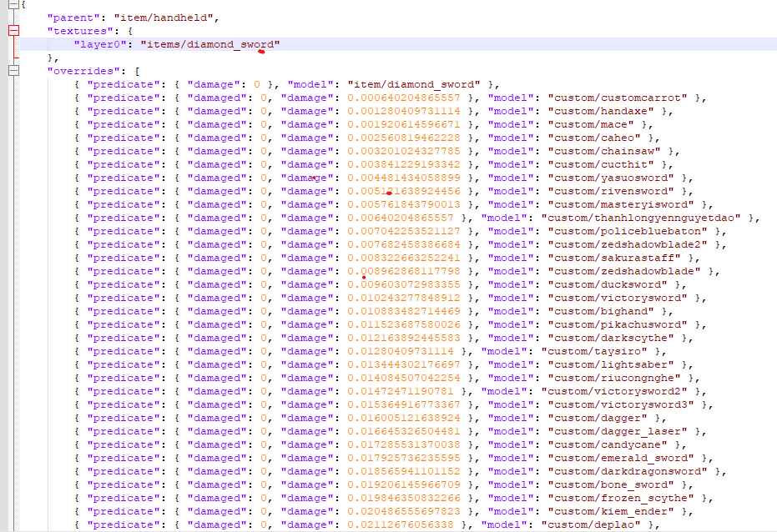The width and height of the screenshot is (777, 532).
Task: Click the "custom/bone_sword" model string
Action: coord(611,485)
